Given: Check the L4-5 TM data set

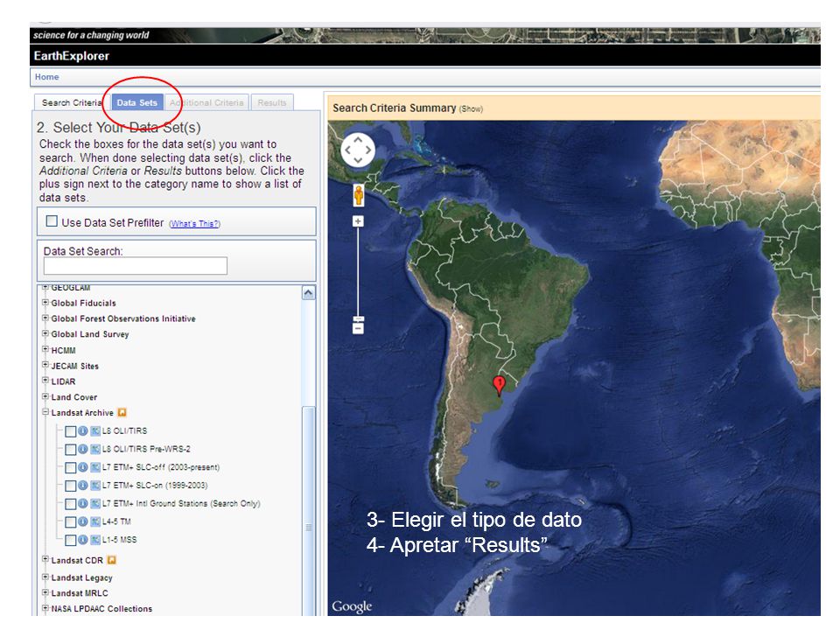Looking at the screenshot, I should click(x=71, y=521).
